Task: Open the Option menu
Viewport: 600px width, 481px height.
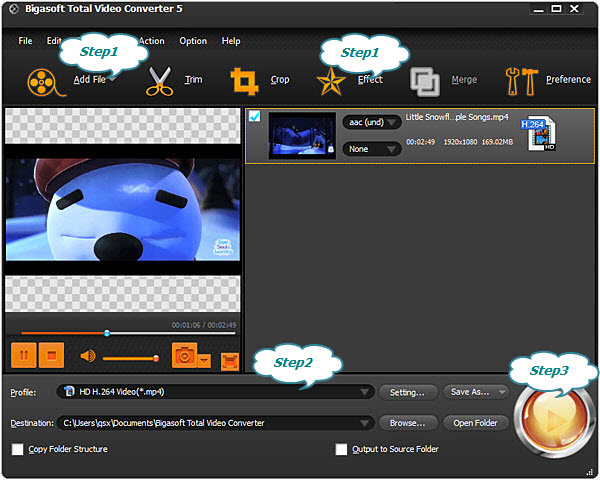Action: click(193, 41)
